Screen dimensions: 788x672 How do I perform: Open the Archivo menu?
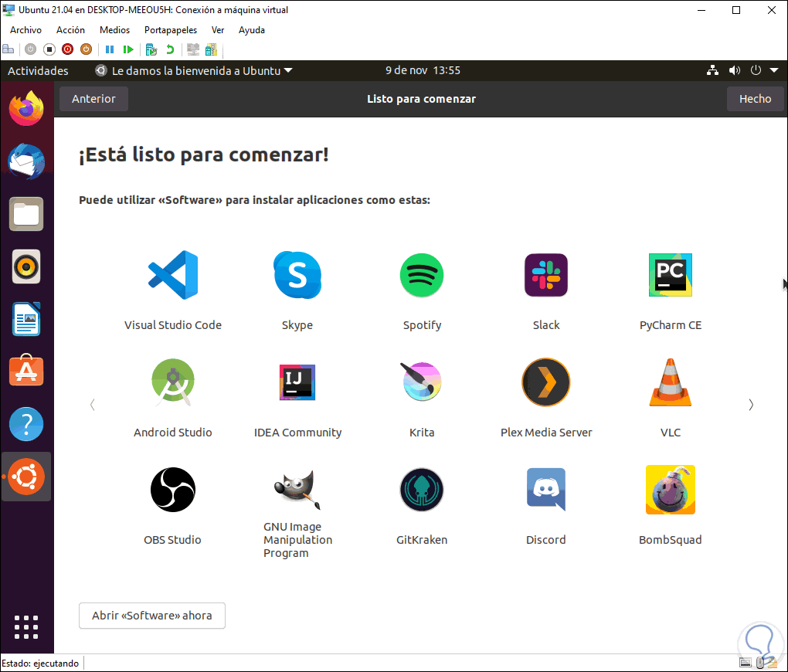pyautogui.click(x=25, y=30)
